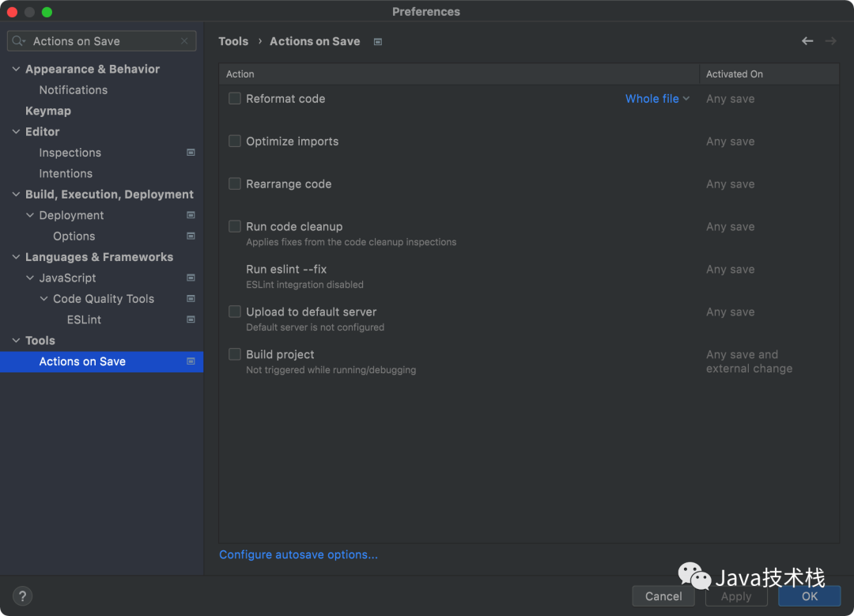Click the Cancel button

663,596
